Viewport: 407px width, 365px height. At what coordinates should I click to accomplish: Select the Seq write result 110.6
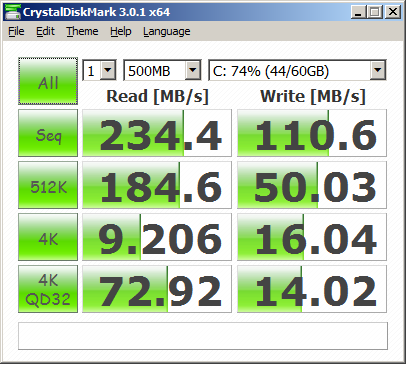coord(312,133)
